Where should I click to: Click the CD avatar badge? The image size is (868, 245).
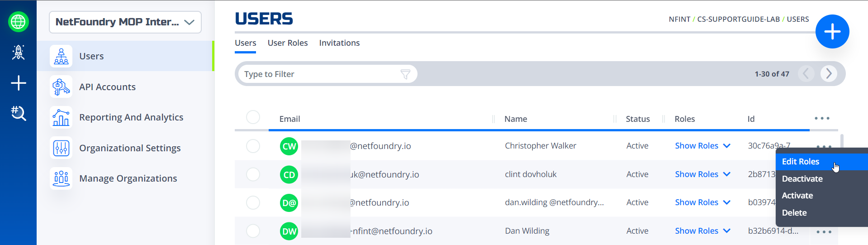coord(289,175)
